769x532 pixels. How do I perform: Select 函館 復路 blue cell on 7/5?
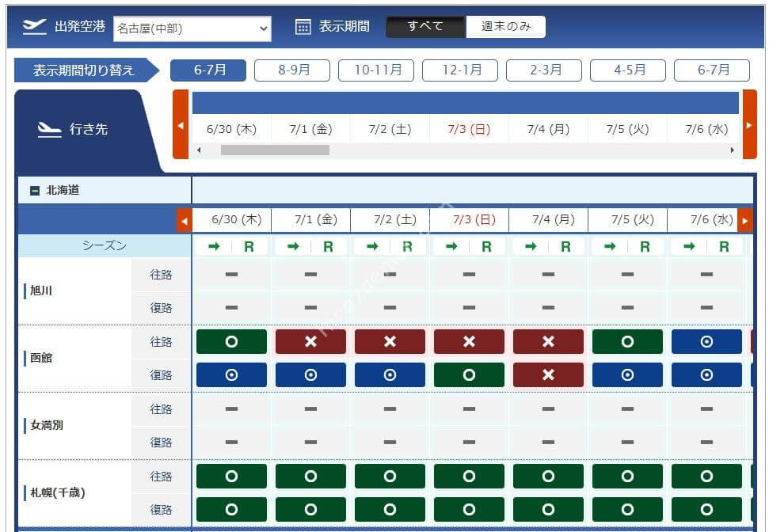point(628,375)
